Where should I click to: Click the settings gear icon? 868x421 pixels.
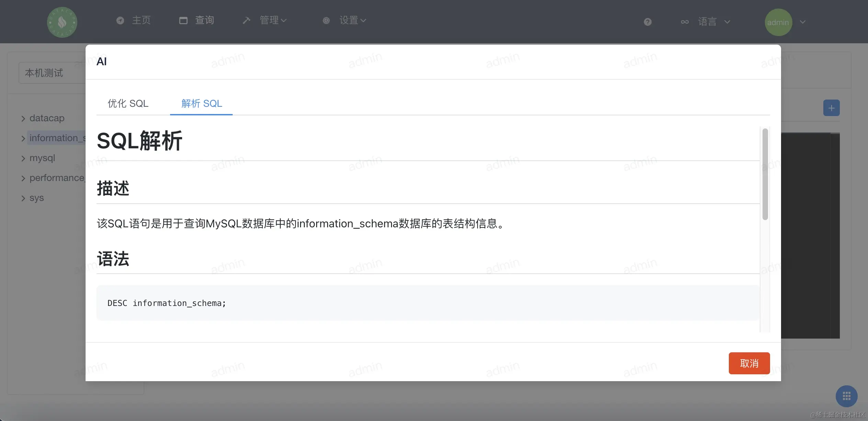coord(326,21)
